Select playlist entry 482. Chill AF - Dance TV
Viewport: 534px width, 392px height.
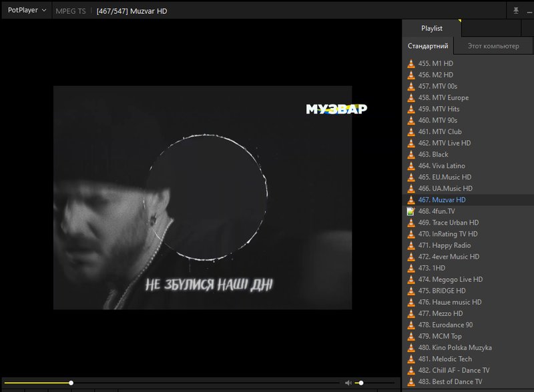[468, 370]
